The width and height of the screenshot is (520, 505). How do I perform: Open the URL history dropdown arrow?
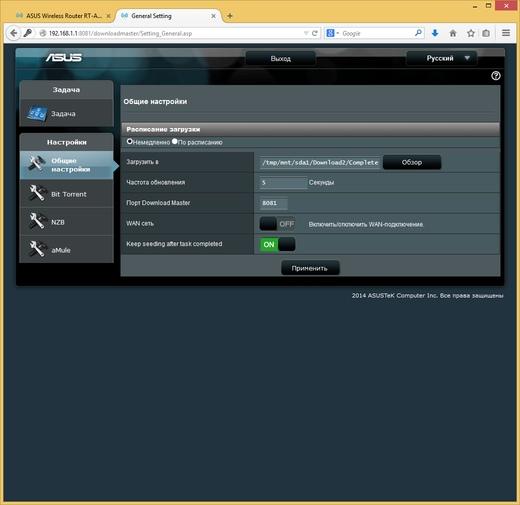click(306, 33)
